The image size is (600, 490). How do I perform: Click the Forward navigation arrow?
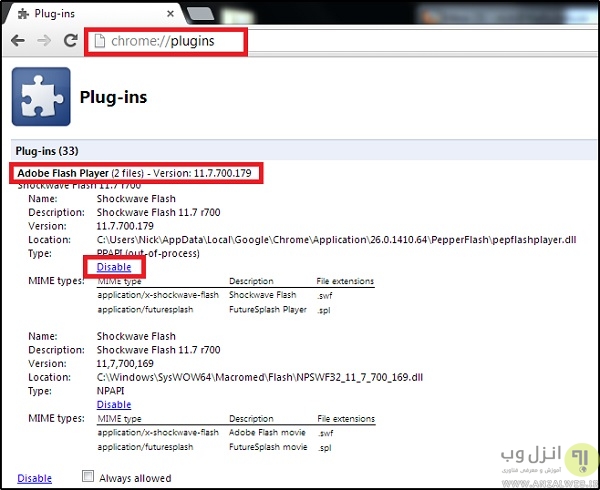coord(45,41)
